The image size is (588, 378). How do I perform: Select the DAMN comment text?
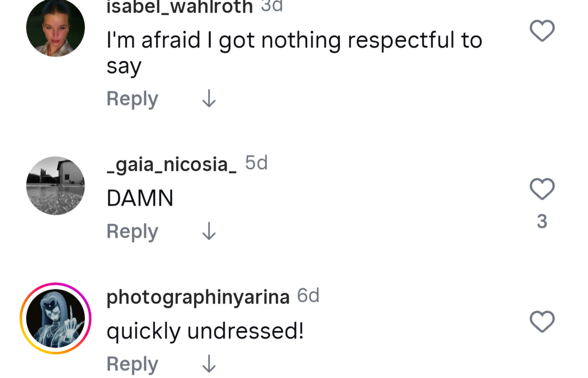tap(140, 198)
